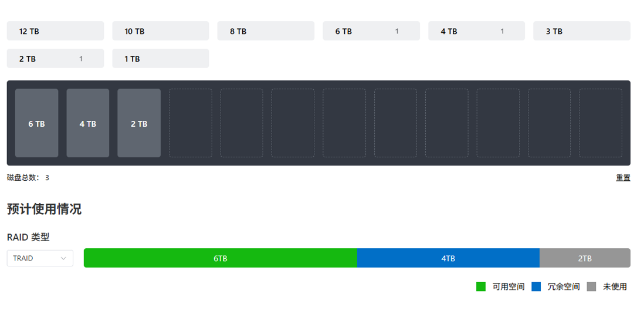
Task: Remove the 6 TB disk from bay
Action: click(x=36, y=123)
